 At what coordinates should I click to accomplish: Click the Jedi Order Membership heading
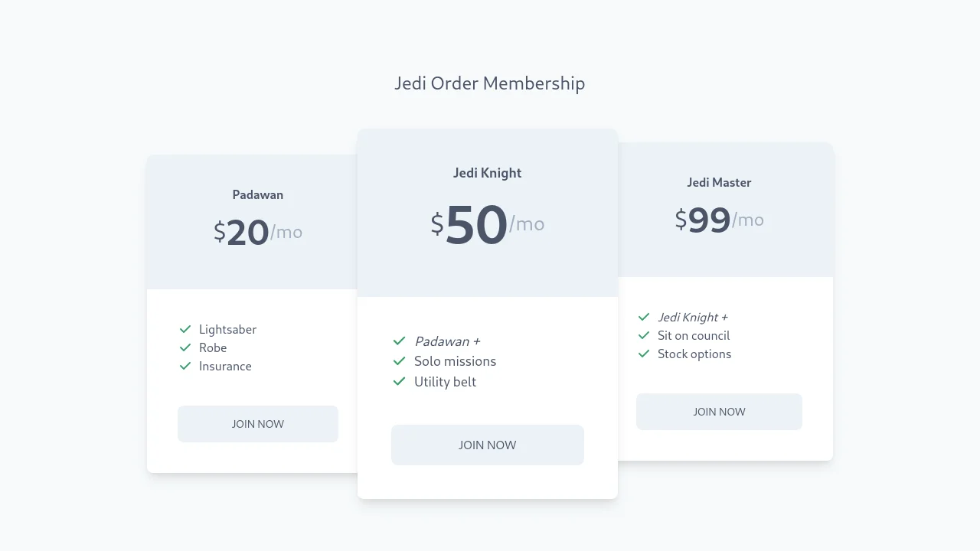pyautogui.click(x=489, y=83)
